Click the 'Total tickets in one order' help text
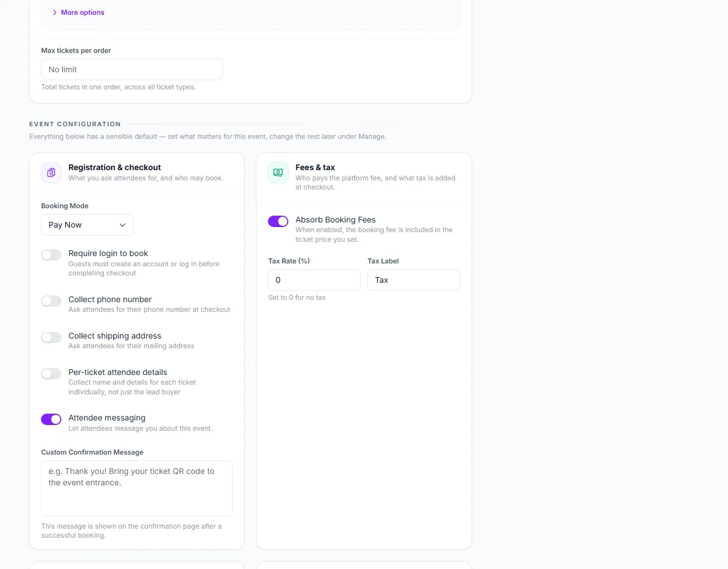Viewport: 728px width, 569px height. 118,87
